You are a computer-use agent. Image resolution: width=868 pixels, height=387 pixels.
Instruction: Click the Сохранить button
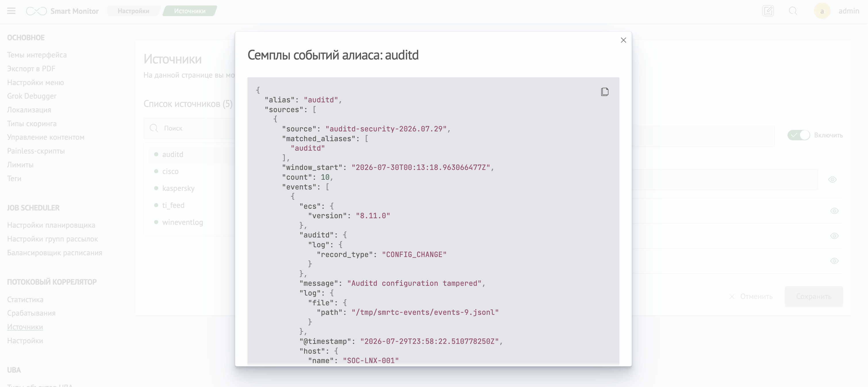tap(814, 297)
